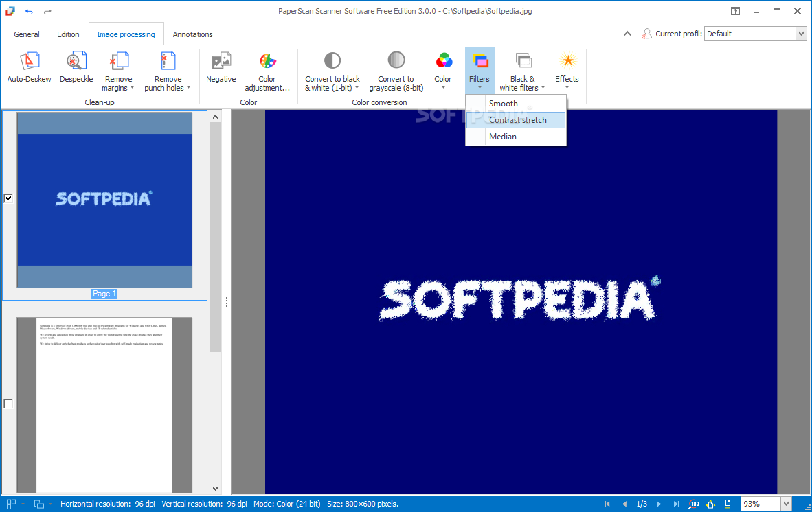Expand the thumbnail layout dropdown arrow

pos(23,504)
